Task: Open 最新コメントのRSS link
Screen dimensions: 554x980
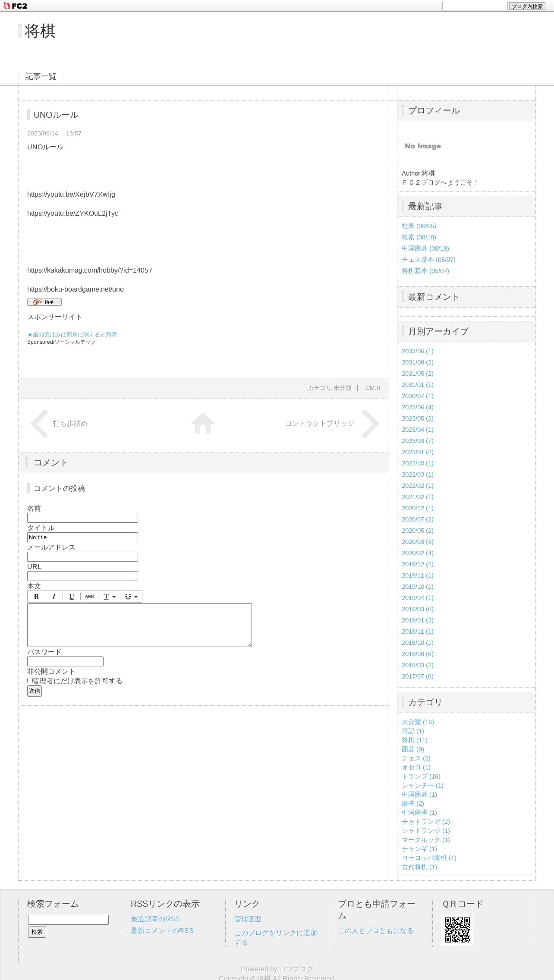Action: (162, 931)
